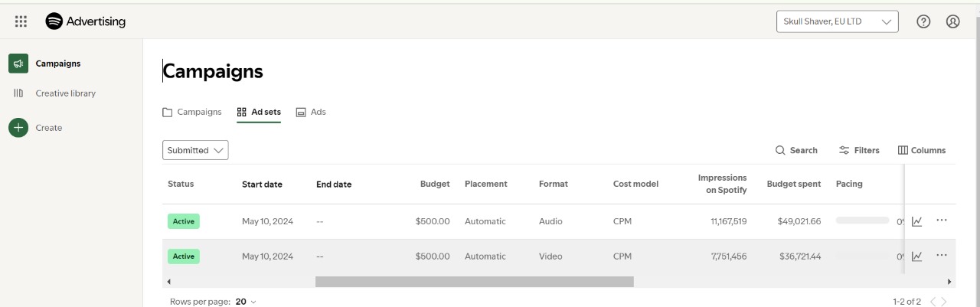Switch to the Campaigns tab
This screenshot has height=307, width=980.
pyautogui.click(x=192, y=112)
